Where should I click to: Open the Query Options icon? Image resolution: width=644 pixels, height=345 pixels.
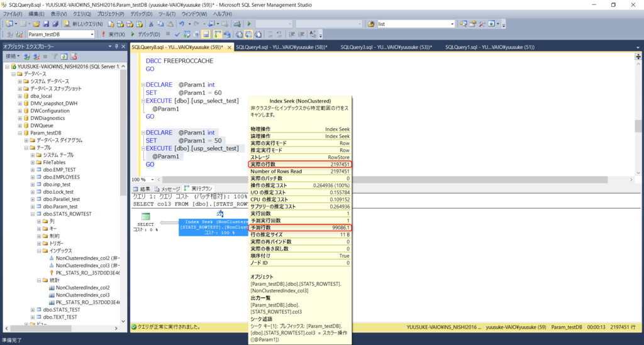point(196,35)
